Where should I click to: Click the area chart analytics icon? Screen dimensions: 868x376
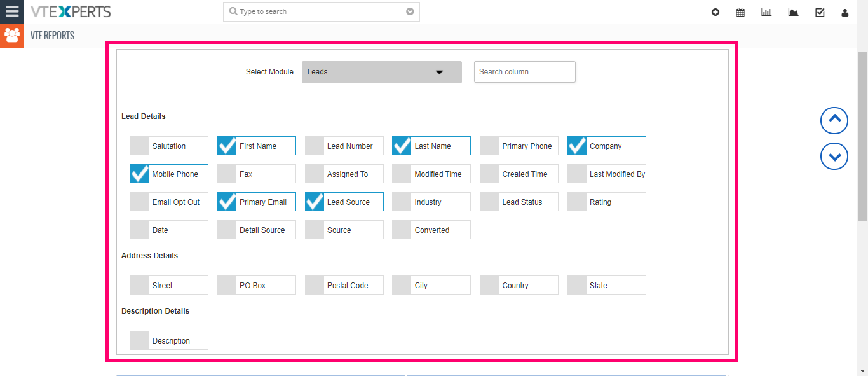pos(793,12)
